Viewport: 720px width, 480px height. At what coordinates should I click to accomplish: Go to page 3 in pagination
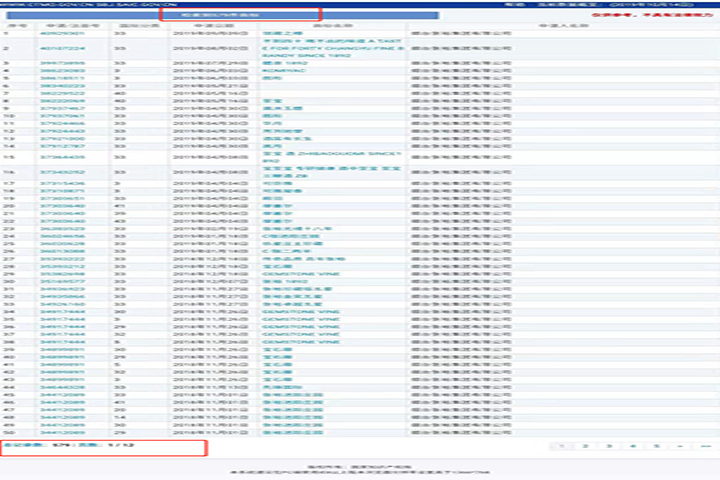pyautogui.click(x=609, y=445)
